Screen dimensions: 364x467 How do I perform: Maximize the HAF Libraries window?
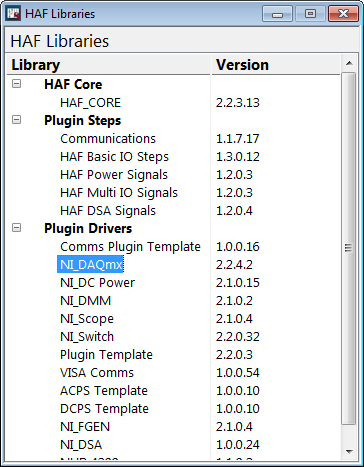[310, 14]
